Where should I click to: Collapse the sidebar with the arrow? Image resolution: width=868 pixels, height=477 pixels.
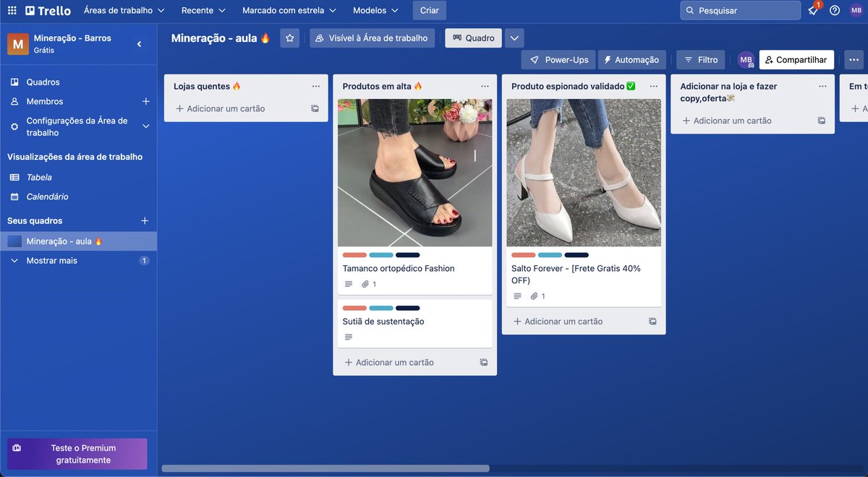140,44
